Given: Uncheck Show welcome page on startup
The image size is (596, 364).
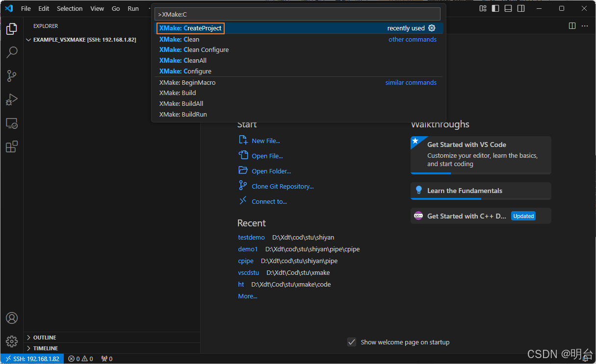Looking at the screenshot, I should [352, 342].
